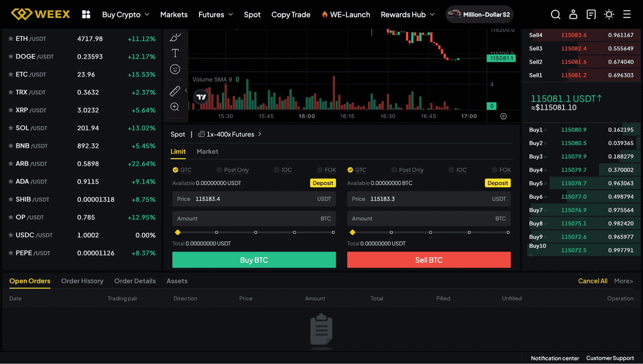
Task: Open the Order History tab
Action: 82,281
